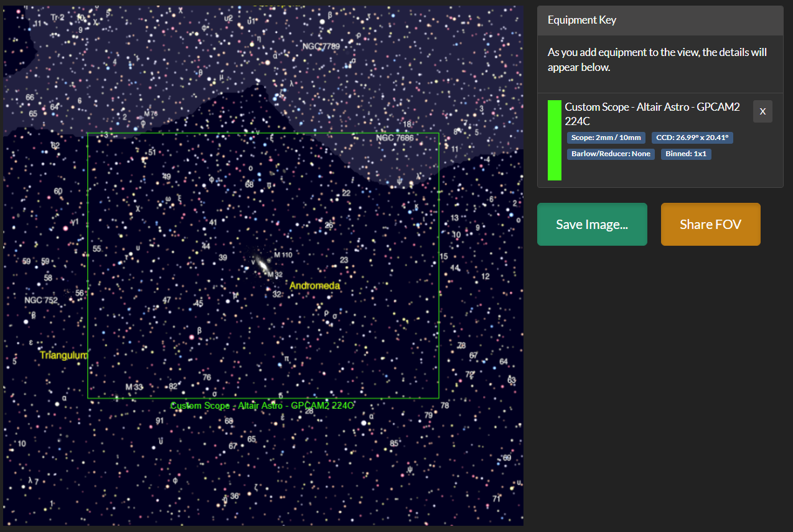This screenshot has width=793, height=532.
Task: Select the CCD field size badge
Action: 692,138
